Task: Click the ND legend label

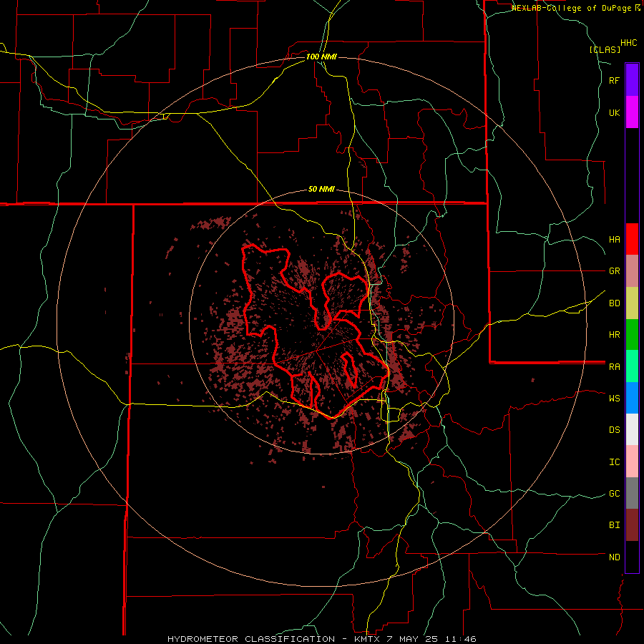Action: point(615,557)
